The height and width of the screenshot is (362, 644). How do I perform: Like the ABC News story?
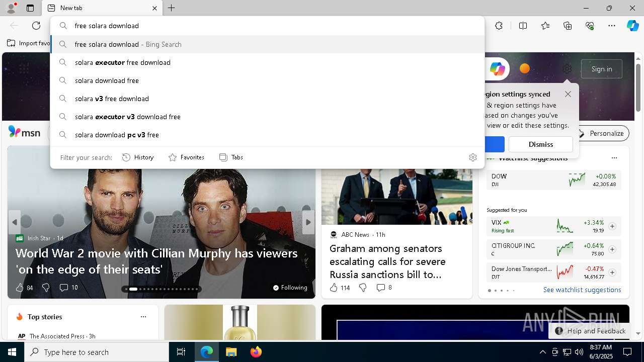coord(340,288)
